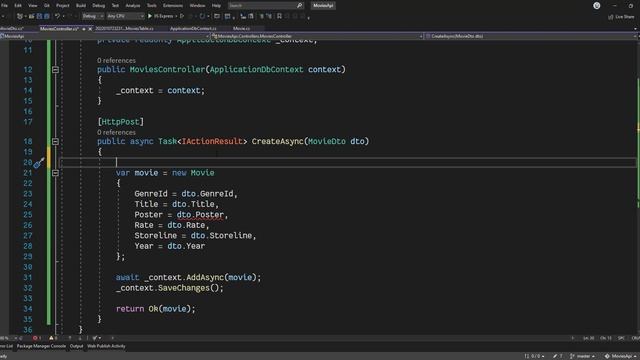Screen dimensions: 640x360
Task: Click the HttpPost attribute text
Action: [120, 122]
